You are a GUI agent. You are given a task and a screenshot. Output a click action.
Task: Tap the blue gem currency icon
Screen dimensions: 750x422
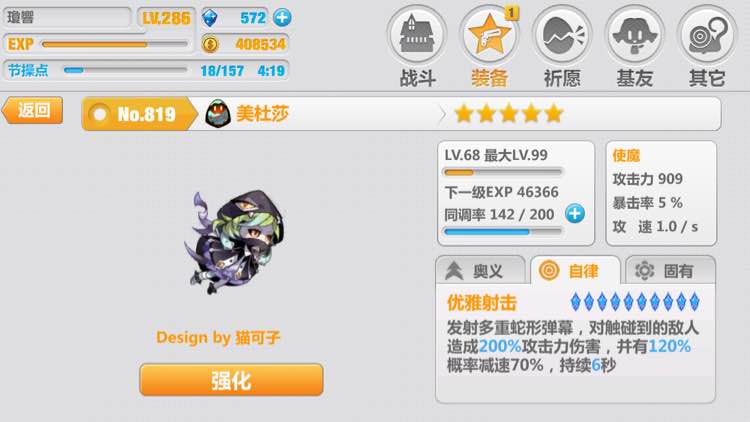tap(210, 18)
